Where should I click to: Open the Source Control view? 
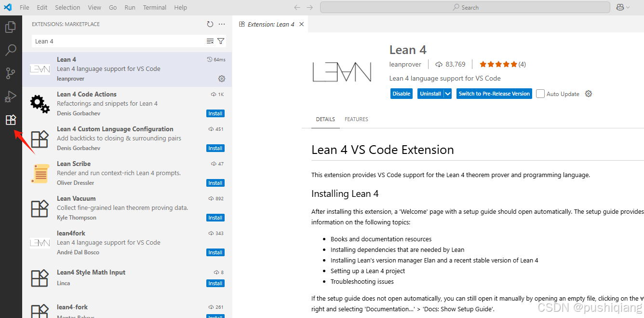pos(11,73)
